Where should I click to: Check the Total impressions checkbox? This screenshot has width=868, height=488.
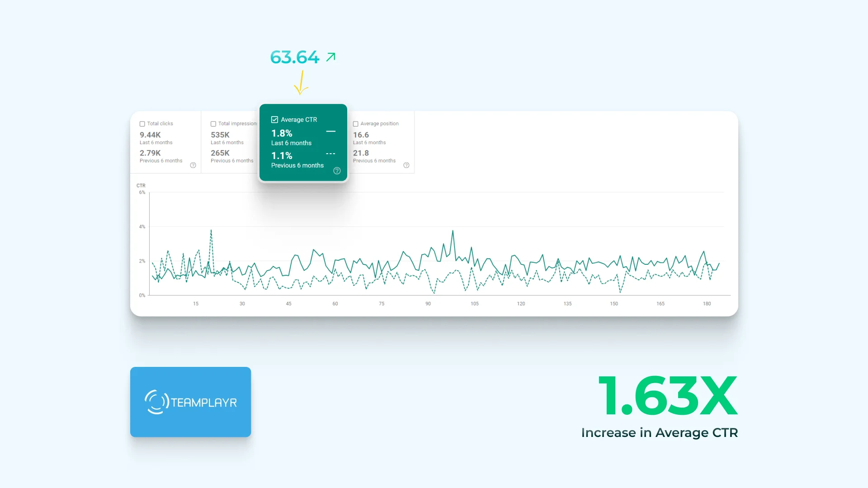pyautogui.click(x=213, y=124)
